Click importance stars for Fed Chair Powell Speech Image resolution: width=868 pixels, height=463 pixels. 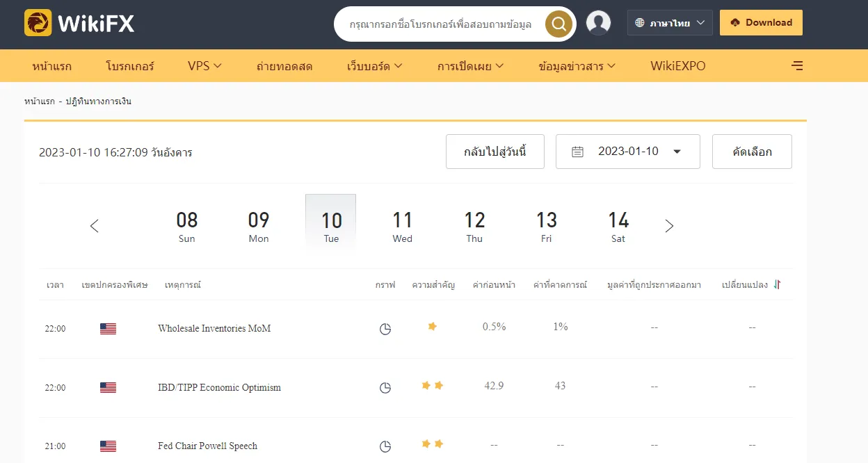pyautogui.click(x=433, y=444)
